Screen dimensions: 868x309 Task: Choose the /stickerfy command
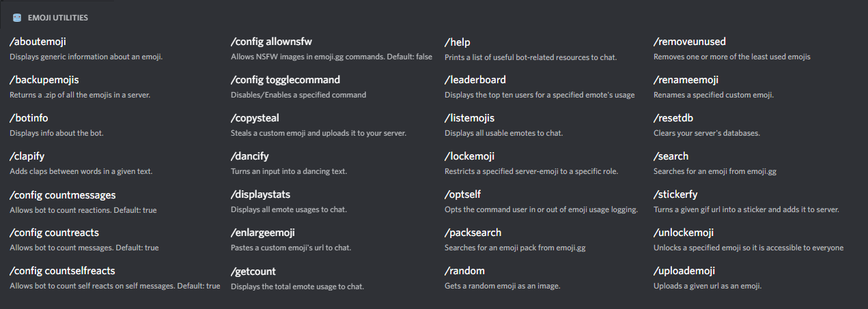coord(675,195)
